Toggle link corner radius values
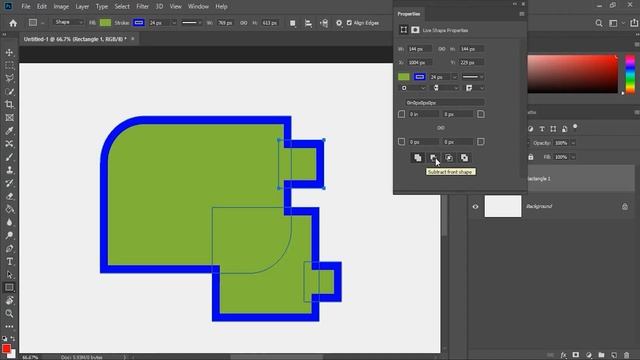640x360 pixels. click(441, 128)
